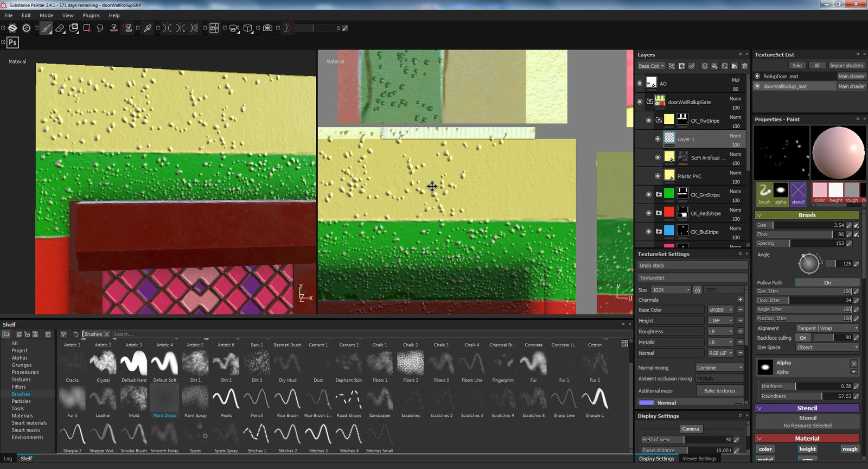Image resolution: width=868 pixels, height=469 pixels.
Task: Toggle visibility of CK_YlwStripe layer
Action: (x=649, y=121)
